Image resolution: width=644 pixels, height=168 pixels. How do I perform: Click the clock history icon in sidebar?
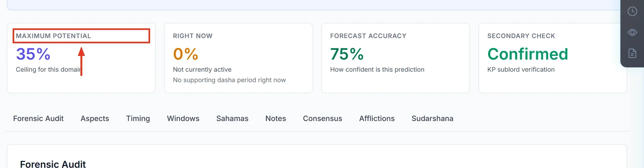(x=632, y=12)
